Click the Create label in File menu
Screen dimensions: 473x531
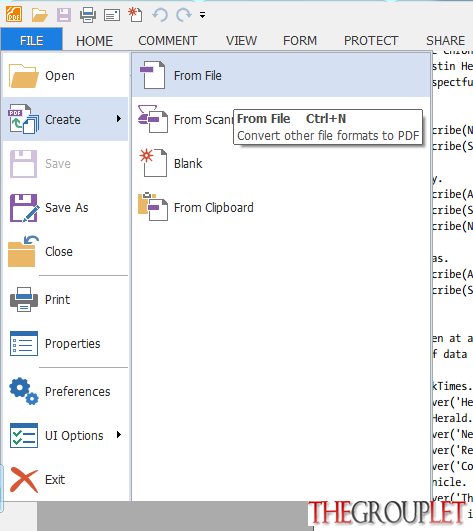pyautogui.click(x=63, y=120)
